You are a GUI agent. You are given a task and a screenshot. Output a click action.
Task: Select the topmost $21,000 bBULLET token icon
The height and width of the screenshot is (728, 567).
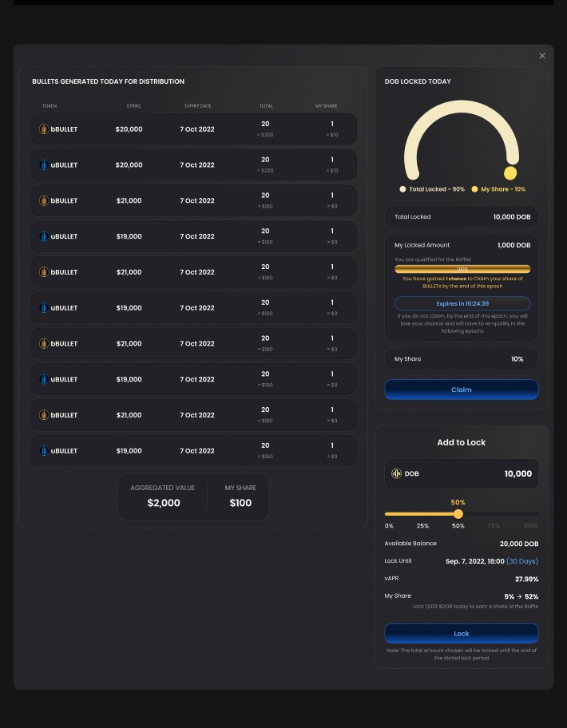tap(44, 201)
